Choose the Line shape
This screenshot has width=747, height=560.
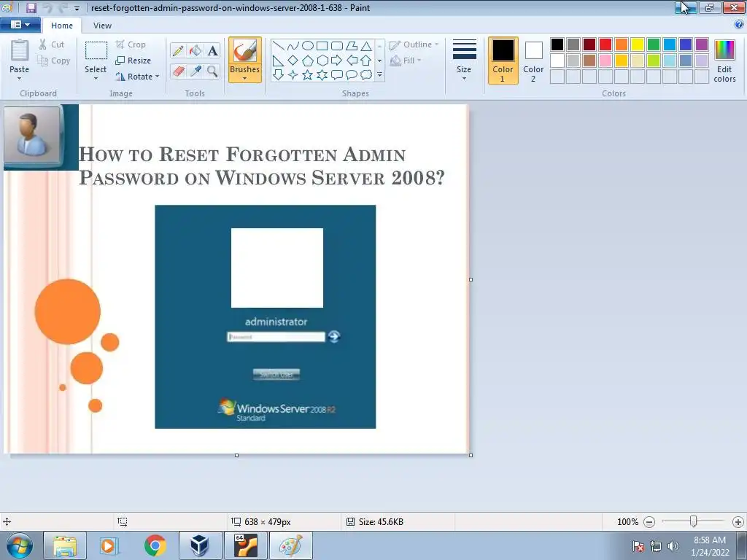click(x=279, y=46)
